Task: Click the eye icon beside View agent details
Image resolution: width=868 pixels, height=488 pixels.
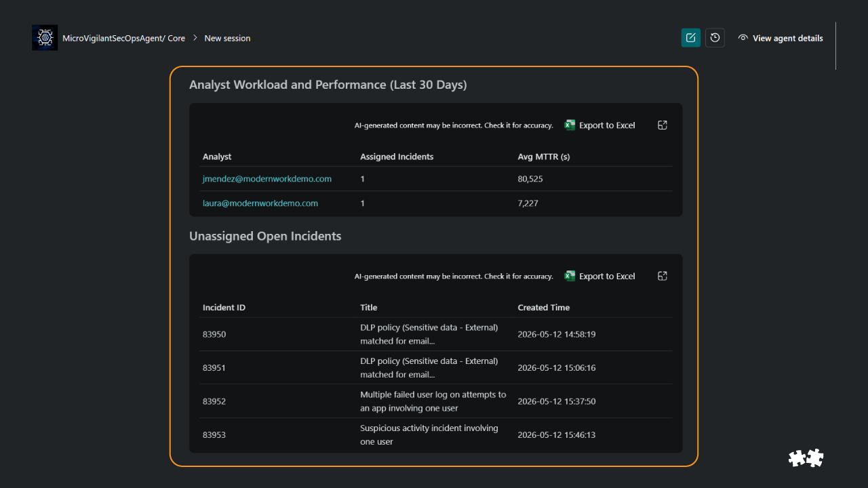Action: (743, 38)
